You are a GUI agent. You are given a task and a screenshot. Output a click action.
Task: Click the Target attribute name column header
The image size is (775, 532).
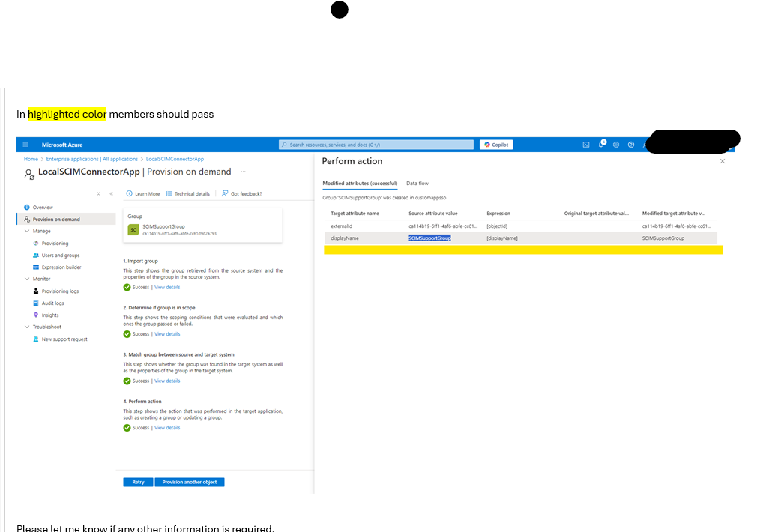click(x=355, y=214)
